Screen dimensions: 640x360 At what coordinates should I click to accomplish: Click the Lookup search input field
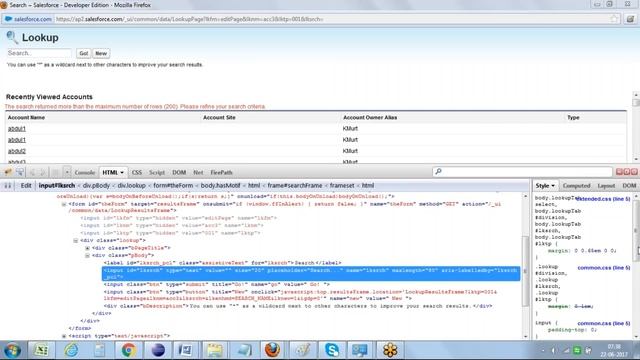tap(39, 53)
